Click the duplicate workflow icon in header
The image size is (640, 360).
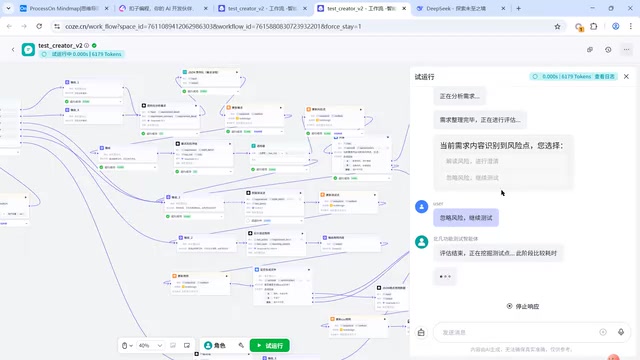tap(590, 49)
